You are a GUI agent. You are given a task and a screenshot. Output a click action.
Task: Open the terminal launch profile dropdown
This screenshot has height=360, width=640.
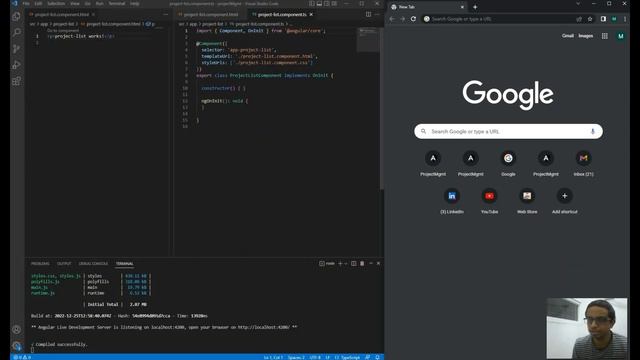(346, 264)
